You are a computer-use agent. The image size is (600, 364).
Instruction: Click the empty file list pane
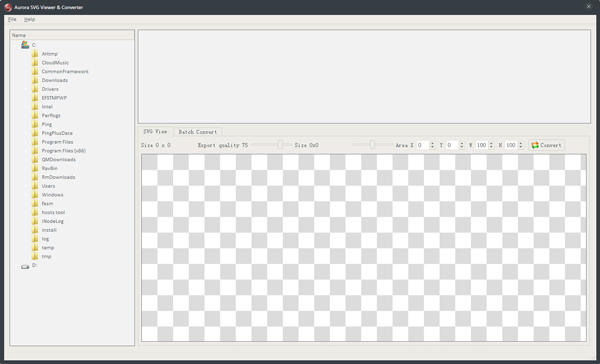pyautogui.click(x=364, y=77)
